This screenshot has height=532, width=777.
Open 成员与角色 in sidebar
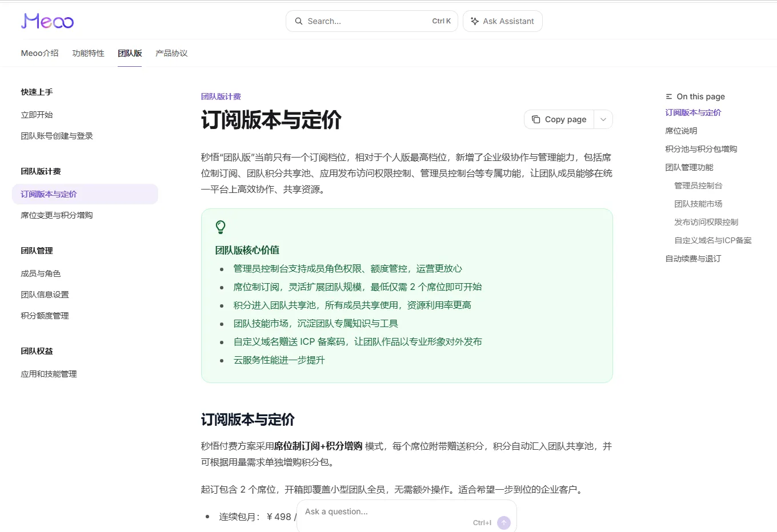pyautogui.click(x=41, y=273)
